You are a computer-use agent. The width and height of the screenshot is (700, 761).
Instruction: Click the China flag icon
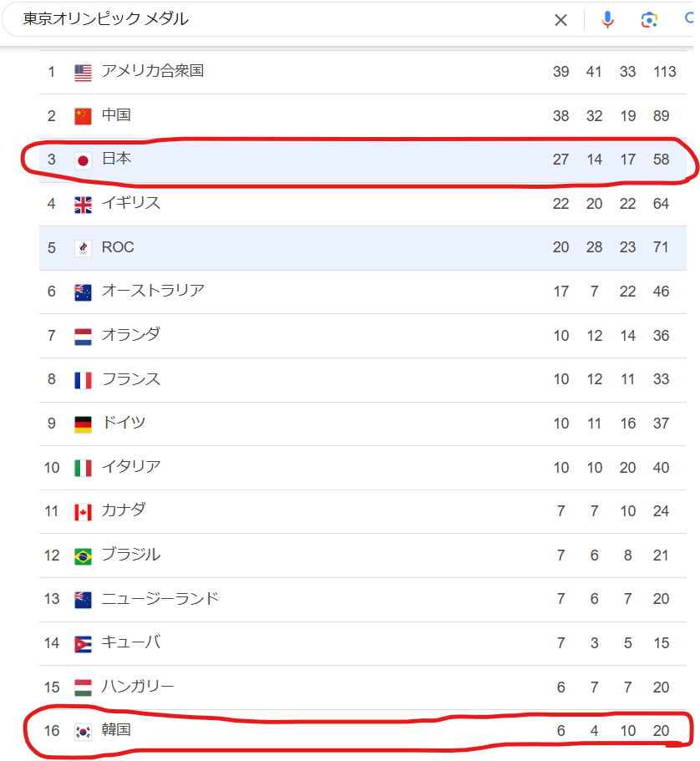click(83, 116)
